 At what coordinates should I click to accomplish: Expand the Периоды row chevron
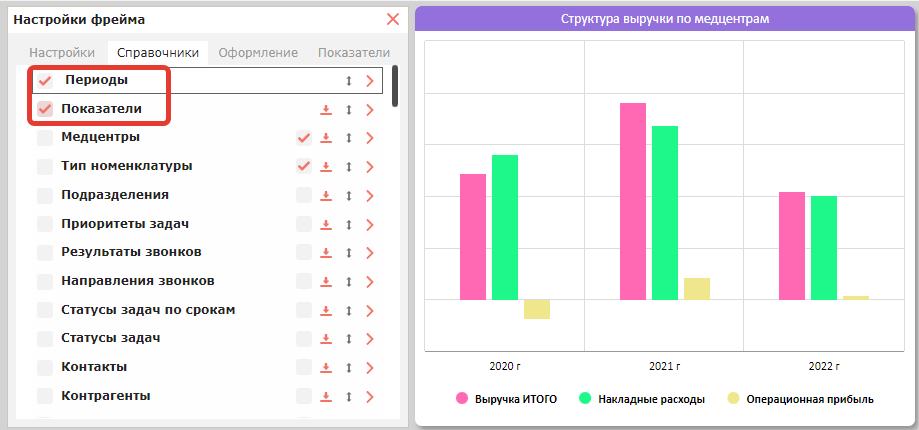[x=369, y=81]
